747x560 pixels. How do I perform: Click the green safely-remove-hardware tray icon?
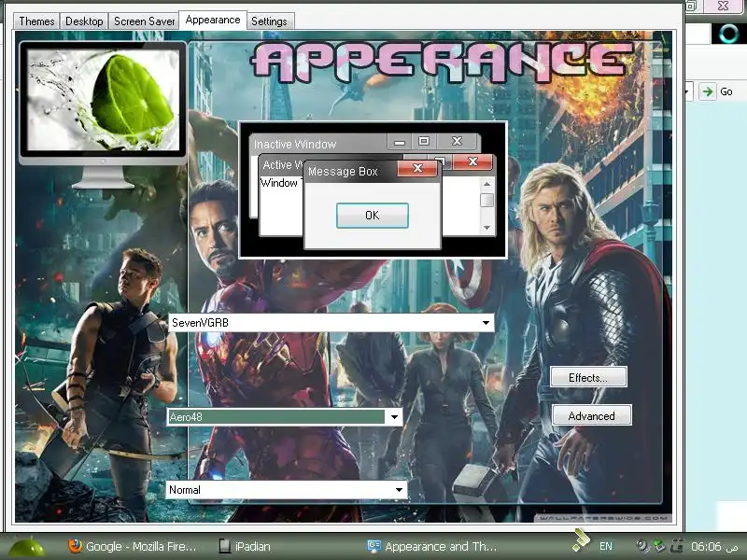tap(659, 546)
